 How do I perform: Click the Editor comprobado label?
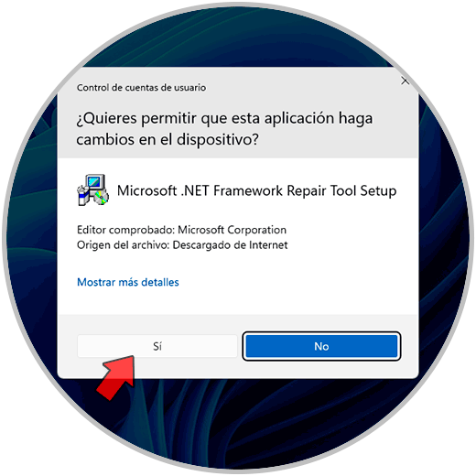[126, 230]
